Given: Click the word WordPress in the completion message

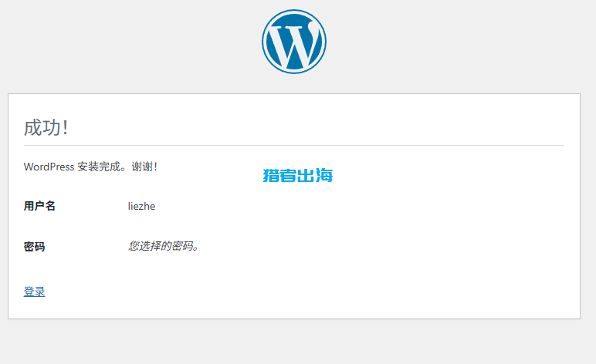Looking at the screenshot, I should click(x=49, y=167).
